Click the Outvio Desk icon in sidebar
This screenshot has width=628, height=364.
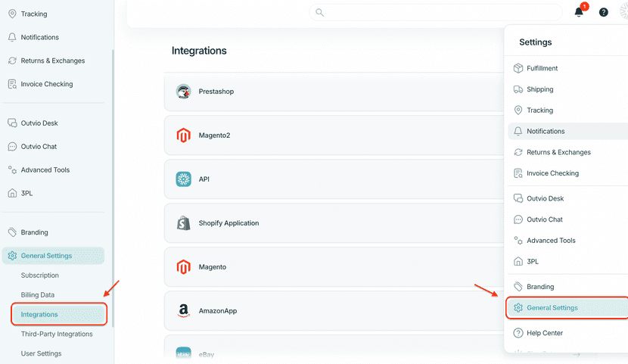tap(12, 123)
